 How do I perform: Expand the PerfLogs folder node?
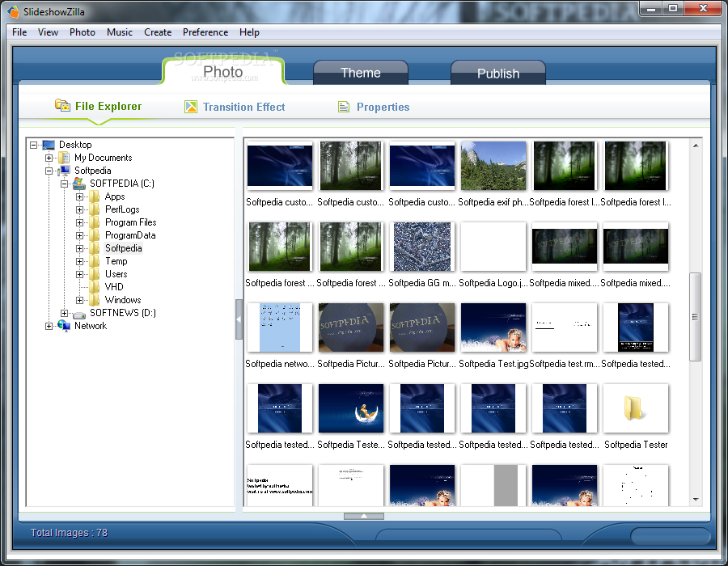(x=79, y=209)
